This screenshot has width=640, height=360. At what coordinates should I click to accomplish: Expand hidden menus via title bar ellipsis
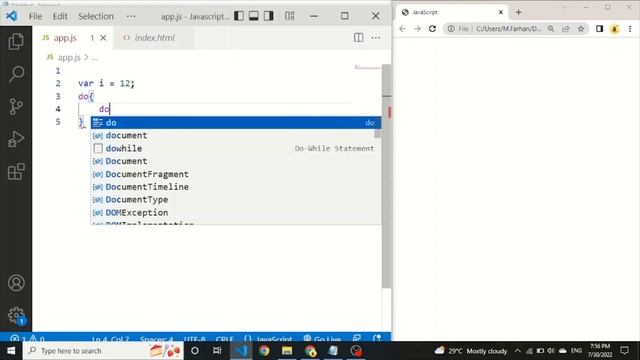tap(131, 16)
